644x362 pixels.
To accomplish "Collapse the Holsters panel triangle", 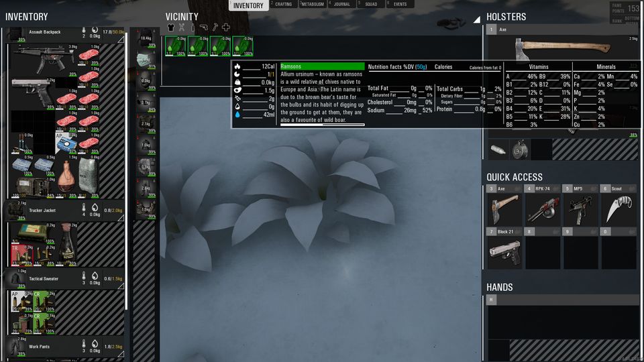I will [477, 19].
